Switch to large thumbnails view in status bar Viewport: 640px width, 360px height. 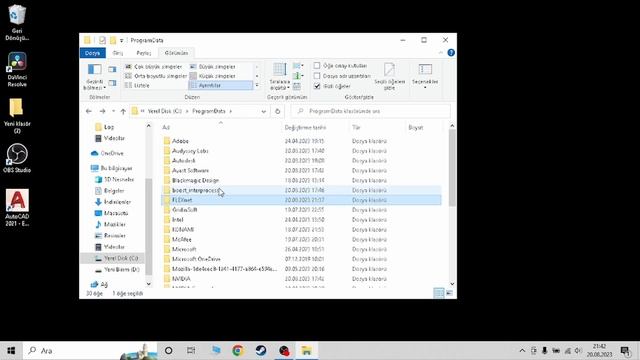click(x=449, y=293)
